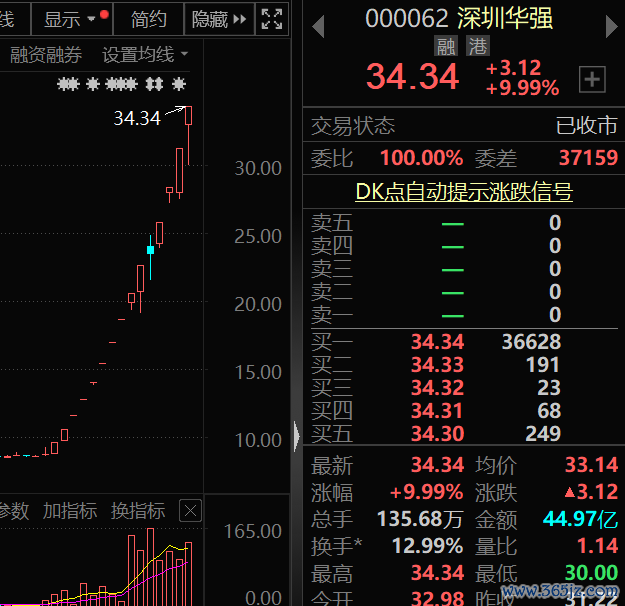Click 买一 volume 36628
The width and height of the screenshot is (625, 606).
531,342
